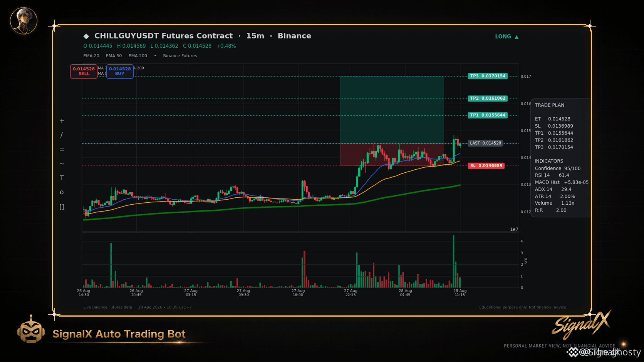Click the profile avatar picture
Viewport: 644px width, 362px height.
click(23, 20)
